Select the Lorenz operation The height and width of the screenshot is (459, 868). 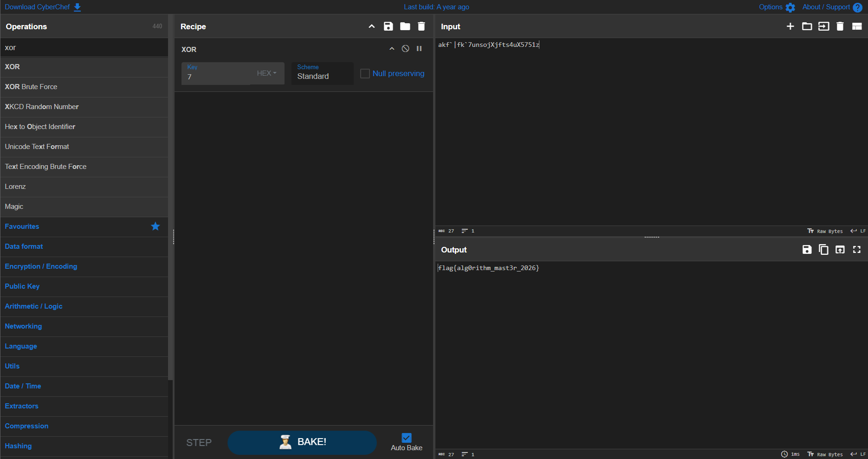(x=84, y=187)
